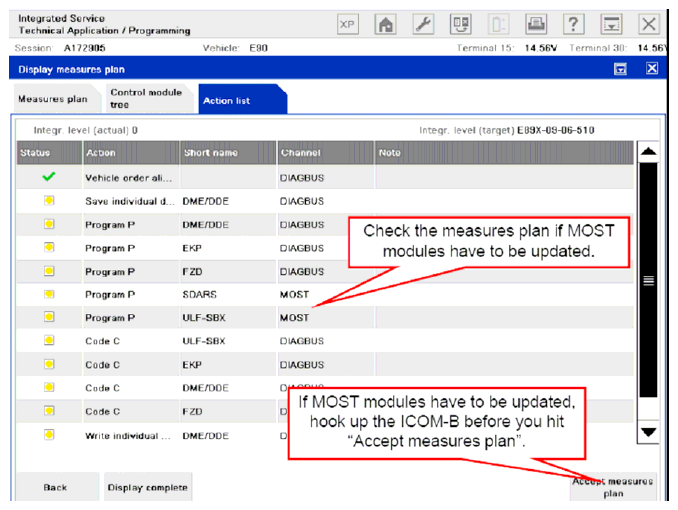Click yellow status icon of Write individual row
Image resolution: width=678 pixels, height=510 pixels.
(49, 434)
